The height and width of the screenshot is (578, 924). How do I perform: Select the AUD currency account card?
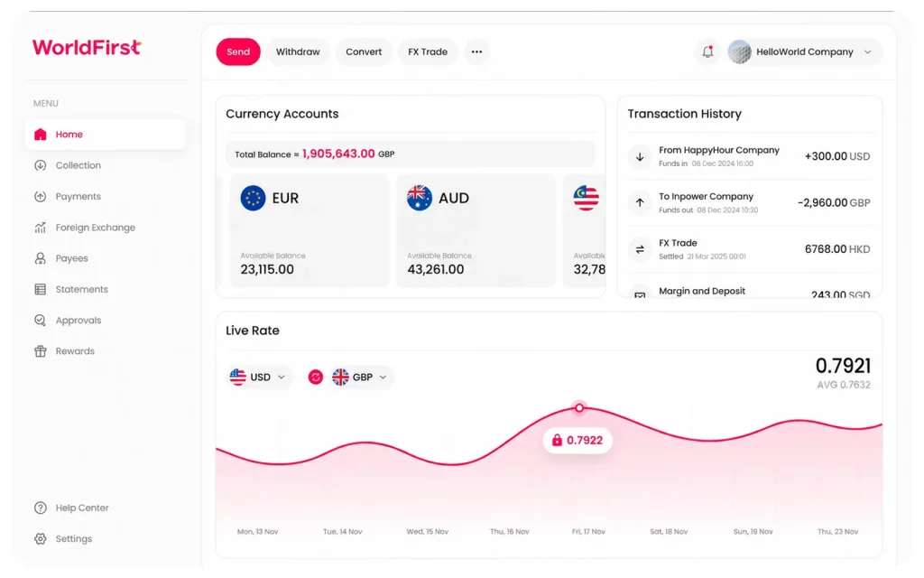(476, 230)
